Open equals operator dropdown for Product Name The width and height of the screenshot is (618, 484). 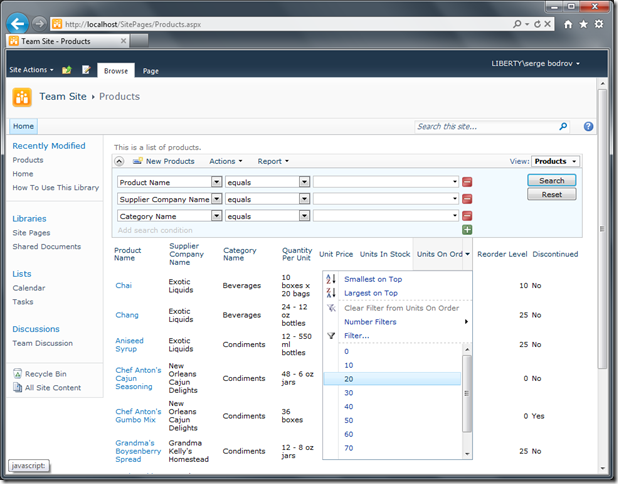pos(304,182)
